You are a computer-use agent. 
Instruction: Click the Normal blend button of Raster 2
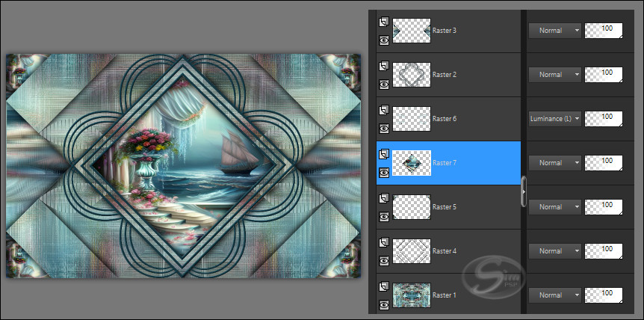[554, 75]
